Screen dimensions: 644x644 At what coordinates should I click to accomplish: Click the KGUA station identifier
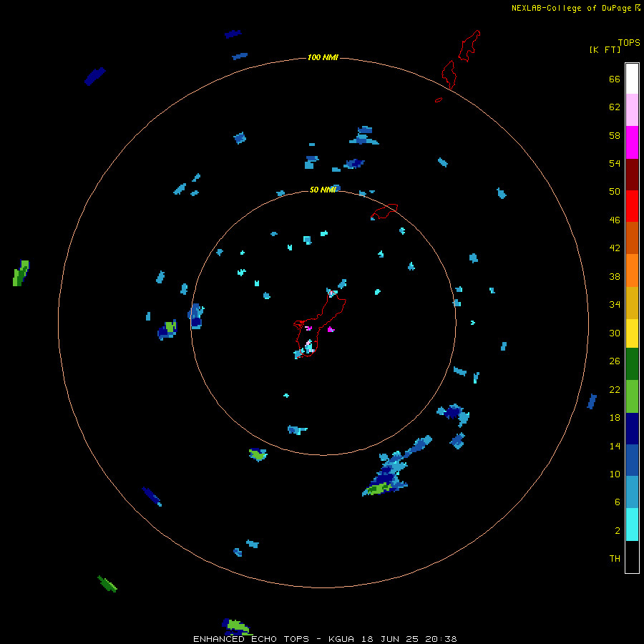coord(341,639)
